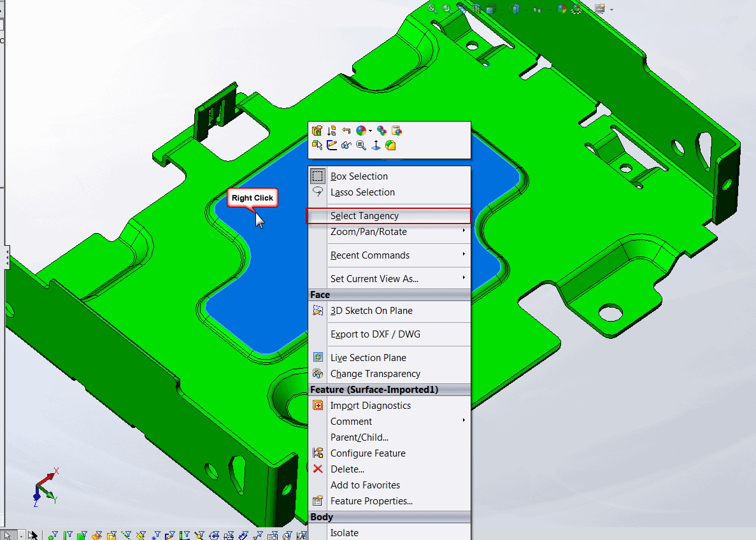Choose Lasso Selection in context menu
This screenshot has width=756, height=540.
click(390, 192)
